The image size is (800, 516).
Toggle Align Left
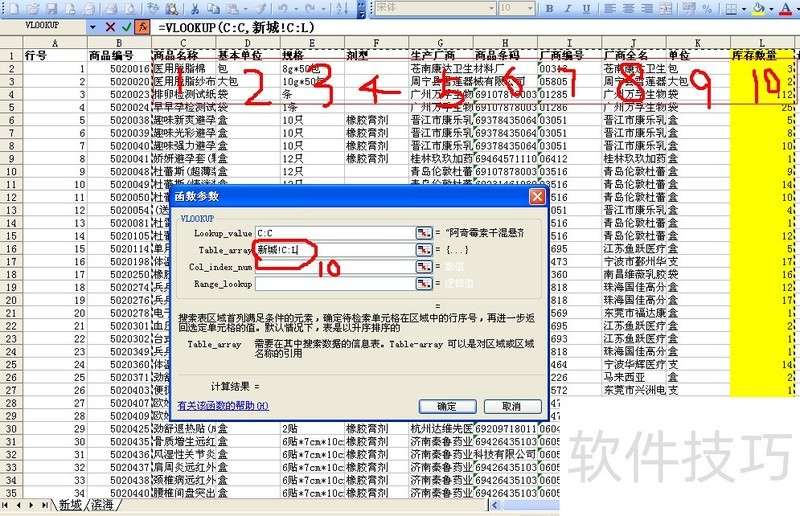point(610,9)
